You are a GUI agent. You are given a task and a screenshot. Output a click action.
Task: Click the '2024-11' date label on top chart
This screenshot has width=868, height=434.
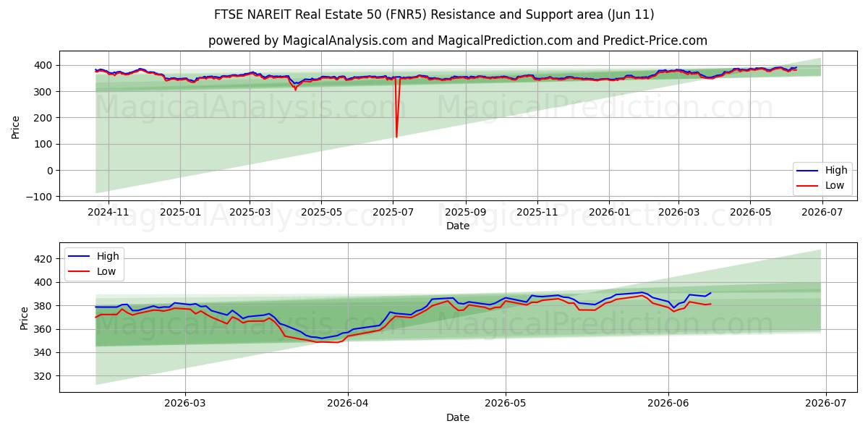coord(109,213)
